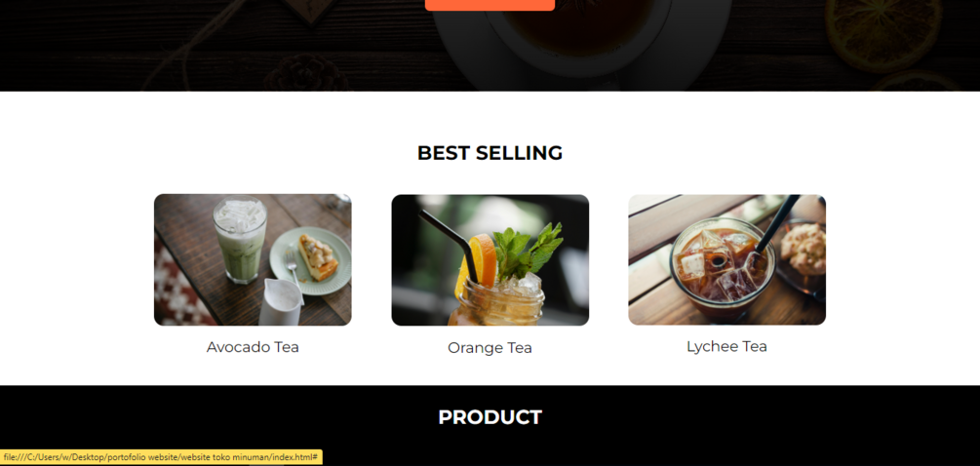Viewport: 980px width, 466px height.
Task: Open the Orange Tea product photo
Action: (x=490, y=260)
